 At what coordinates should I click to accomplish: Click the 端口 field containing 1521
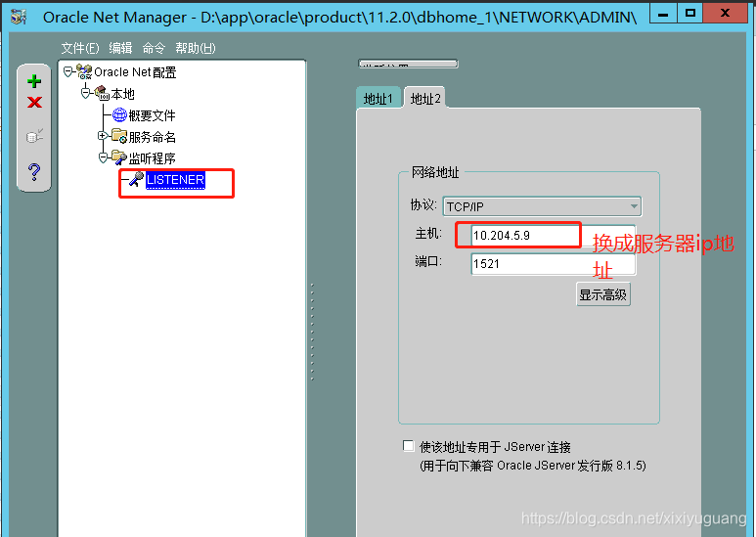553,264
